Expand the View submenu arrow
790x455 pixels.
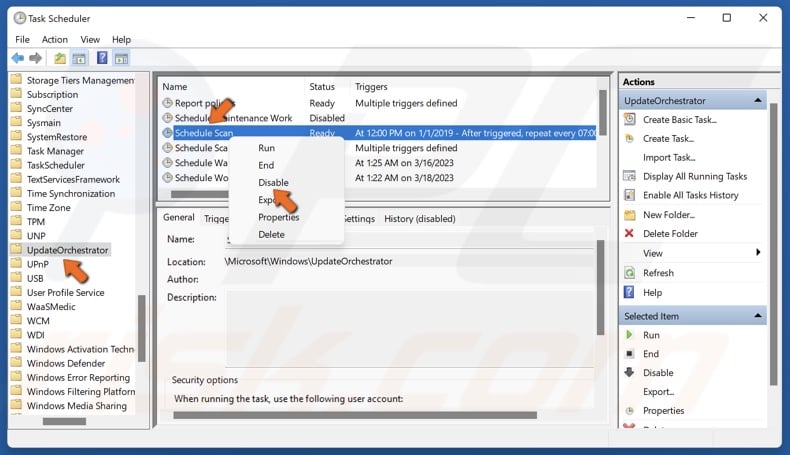tap(758, 252)
